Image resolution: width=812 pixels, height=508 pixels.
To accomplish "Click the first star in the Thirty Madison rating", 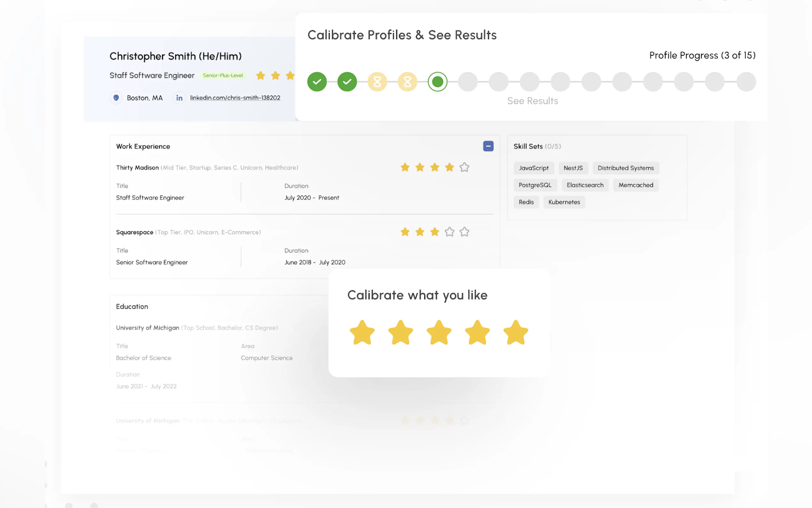I will coord(405,167).
